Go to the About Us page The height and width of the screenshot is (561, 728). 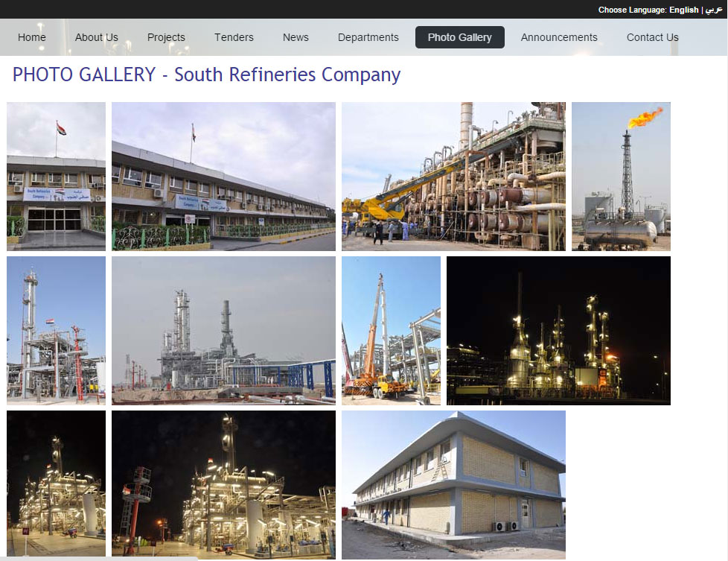point(97,37)
